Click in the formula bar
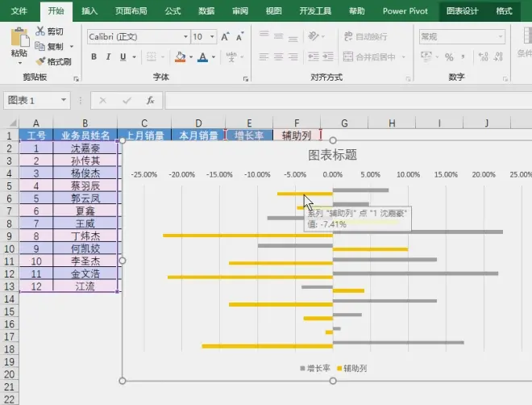The image size is (532, 405). [348, 101]
